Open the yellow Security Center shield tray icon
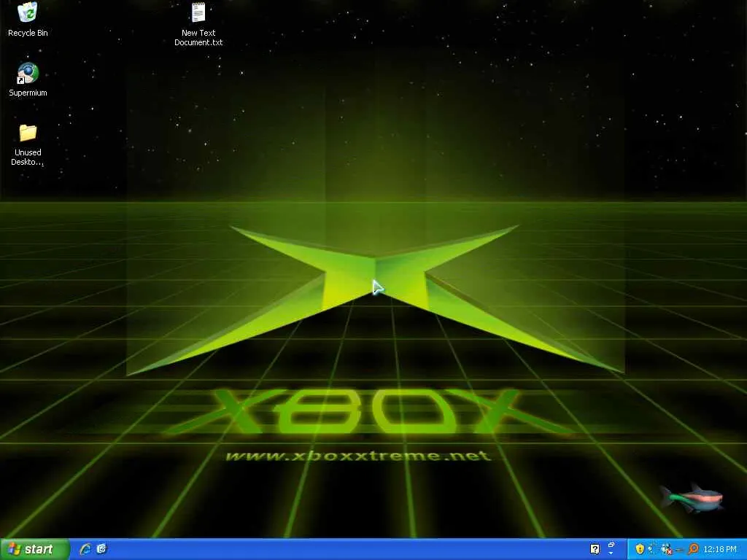The width and height of the screenshot is (747, 560). pos(640,549)
